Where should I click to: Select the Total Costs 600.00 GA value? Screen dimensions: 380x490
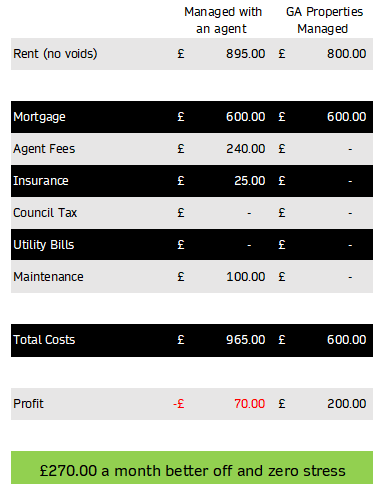[x=346, y=340]
